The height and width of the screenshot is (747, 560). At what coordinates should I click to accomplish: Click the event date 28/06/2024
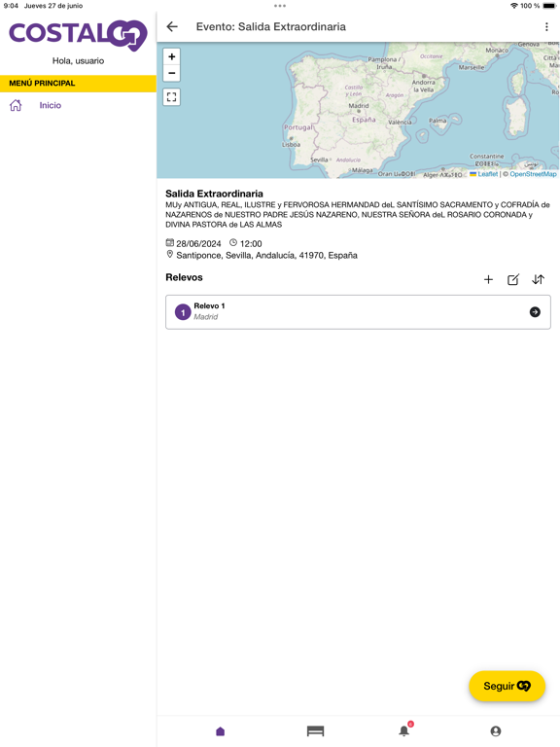[x=198, y=243]
